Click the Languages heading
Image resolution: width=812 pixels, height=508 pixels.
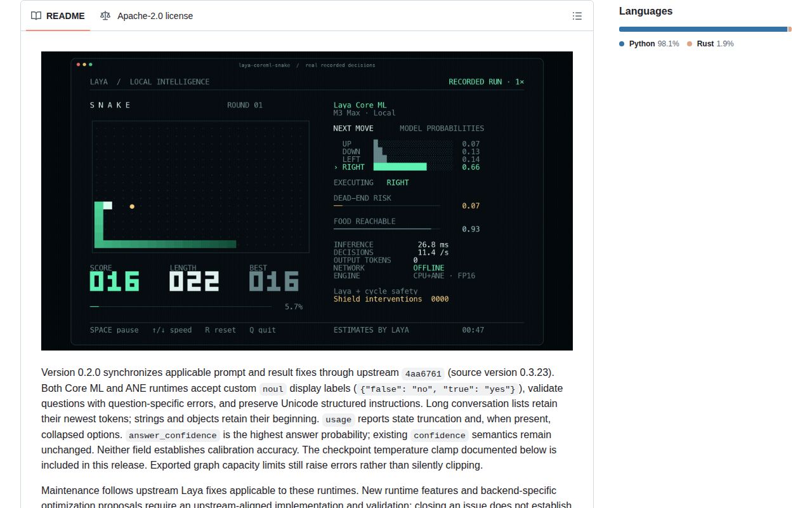[x=646, y=11]
